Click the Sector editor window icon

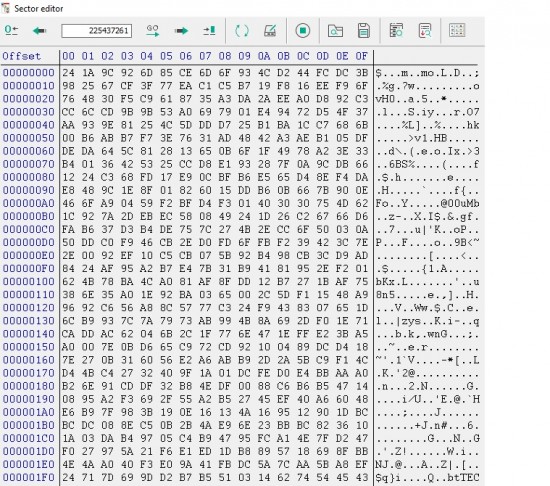[x=5, y=8]
